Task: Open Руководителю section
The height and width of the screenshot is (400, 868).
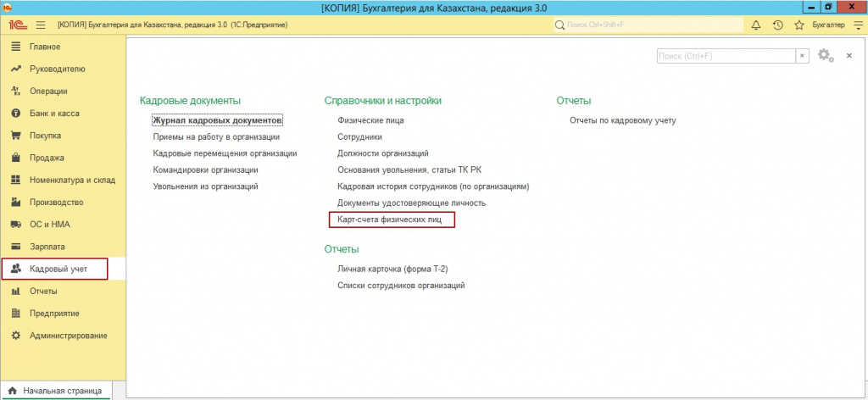Action: (x=63, y=69)
